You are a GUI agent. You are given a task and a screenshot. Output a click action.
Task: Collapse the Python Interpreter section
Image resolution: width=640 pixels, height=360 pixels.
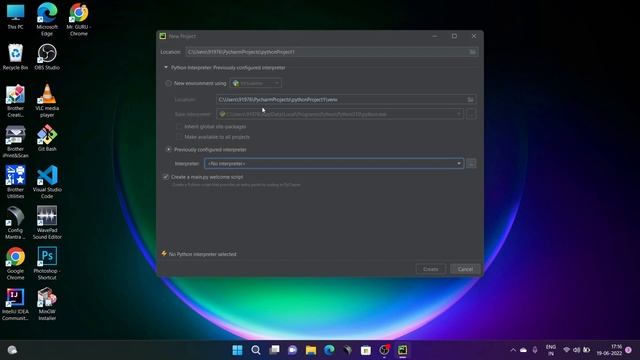[x=166, y=68]
